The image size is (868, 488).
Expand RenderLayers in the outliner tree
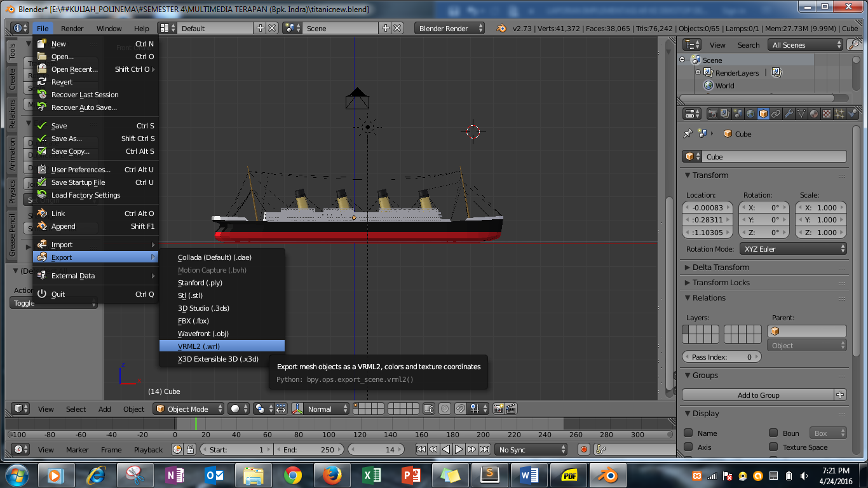click(698, 72)
